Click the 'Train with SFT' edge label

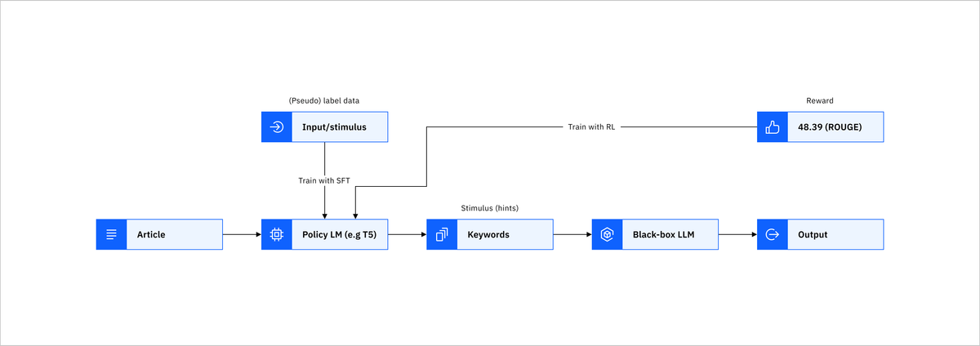(324, 180)
